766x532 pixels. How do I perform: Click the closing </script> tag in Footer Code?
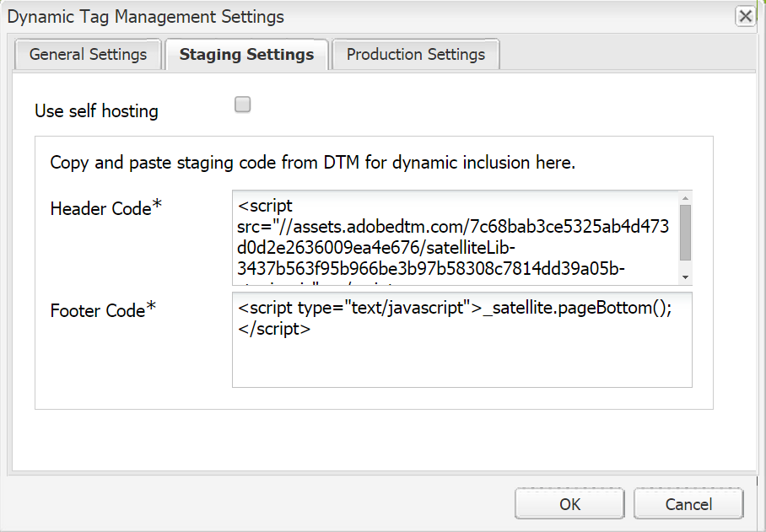click(274, 330)
